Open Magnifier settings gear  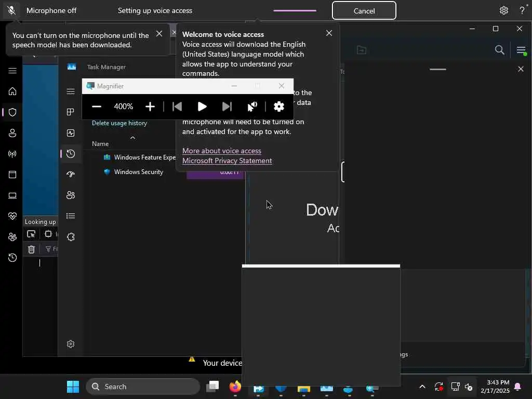coord(279,107)
